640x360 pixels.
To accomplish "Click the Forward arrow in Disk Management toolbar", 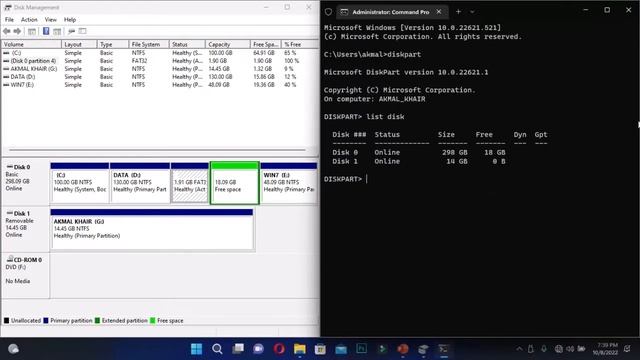I will (17, 31).
